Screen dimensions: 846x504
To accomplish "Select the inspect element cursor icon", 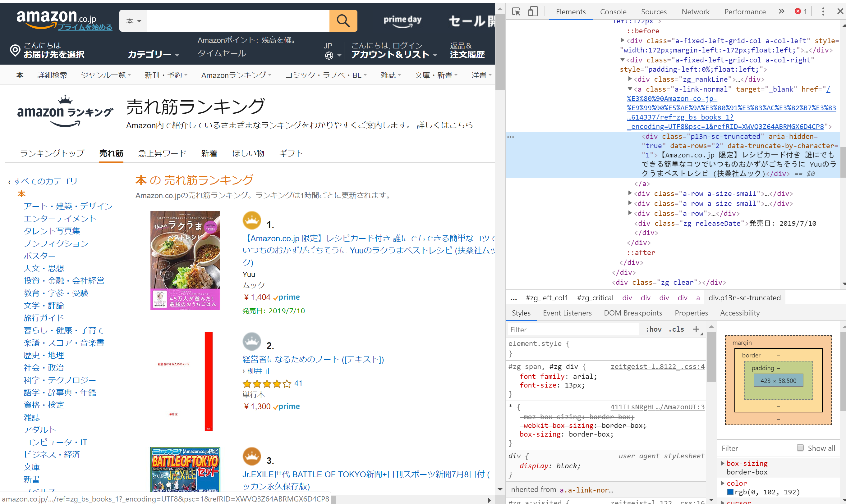I will pyautogui.click(x=516, y=11).
